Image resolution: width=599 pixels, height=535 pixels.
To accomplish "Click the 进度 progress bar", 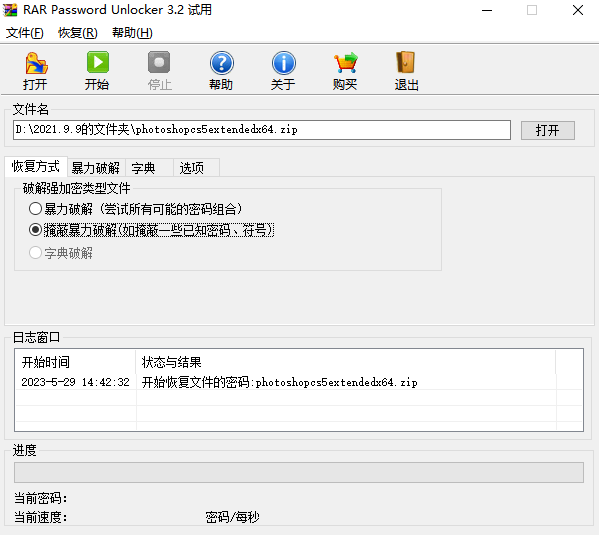I will click(299, 472).
